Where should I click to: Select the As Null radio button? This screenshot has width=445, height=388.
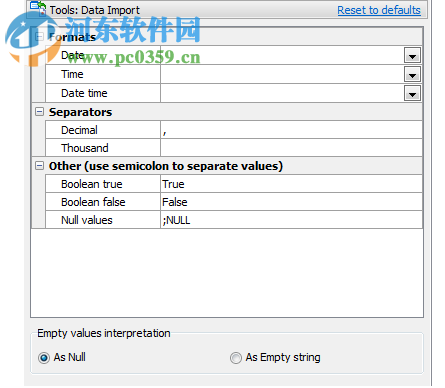[x=44, y=358]
